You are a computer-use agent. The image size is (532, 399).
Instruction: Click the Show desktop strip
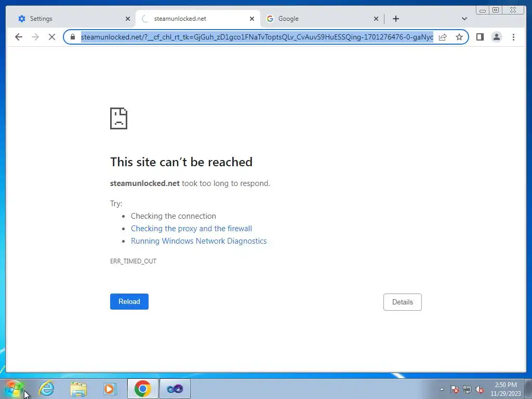pyautogui.click(x=528, y=389)
